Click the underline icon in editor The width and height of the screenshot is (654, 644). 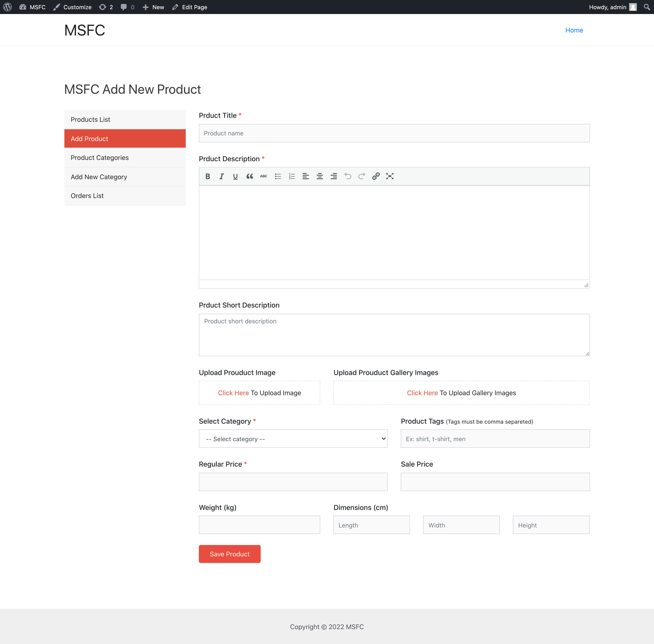coord(235,176)
